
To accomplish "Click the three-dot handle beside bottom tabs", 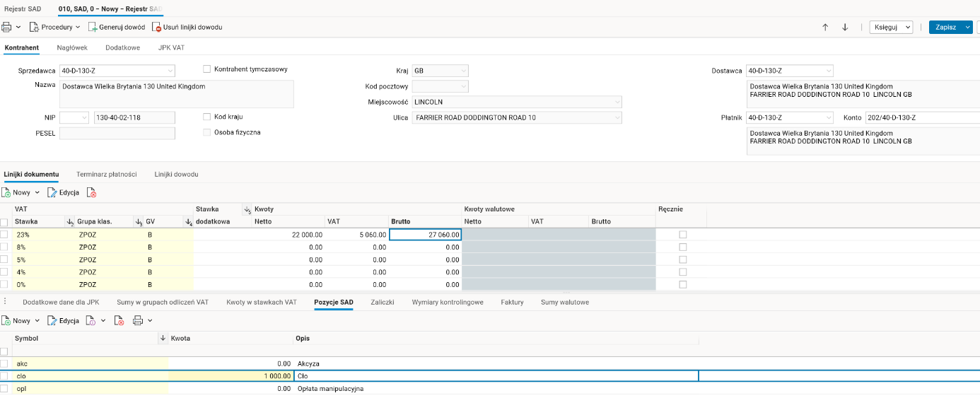I will coord(6,302).
